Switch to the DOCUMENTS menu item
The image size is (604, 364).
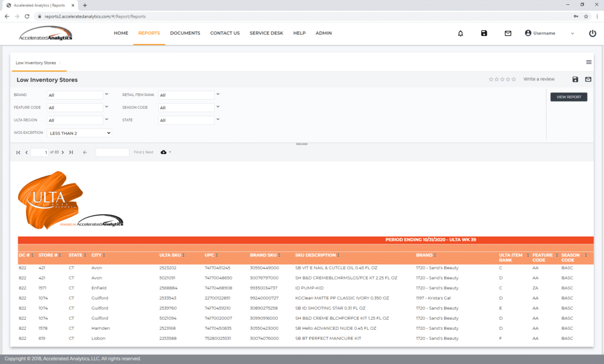[x=185, y=34]
